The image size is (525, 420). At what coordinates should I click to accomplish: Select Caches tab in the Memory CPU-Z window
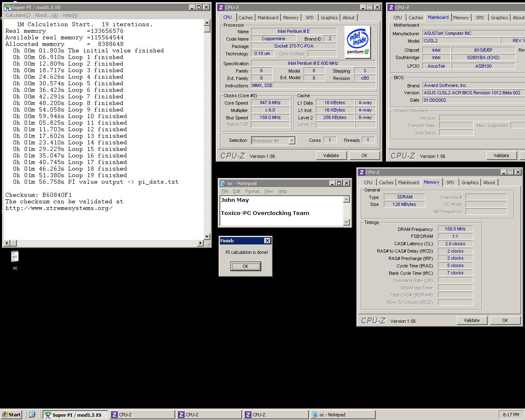pos(386,183)
